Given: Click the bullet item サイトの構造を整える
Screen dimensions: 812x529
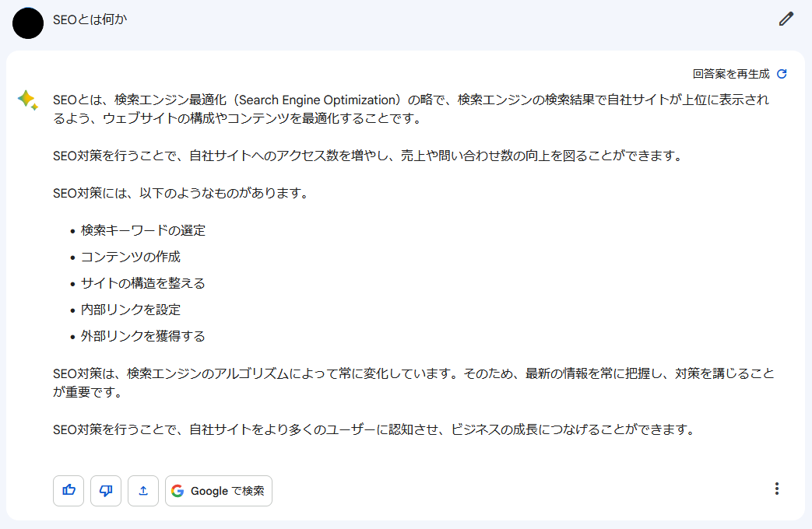Looking at the screenshot, I should pos(143,283).
